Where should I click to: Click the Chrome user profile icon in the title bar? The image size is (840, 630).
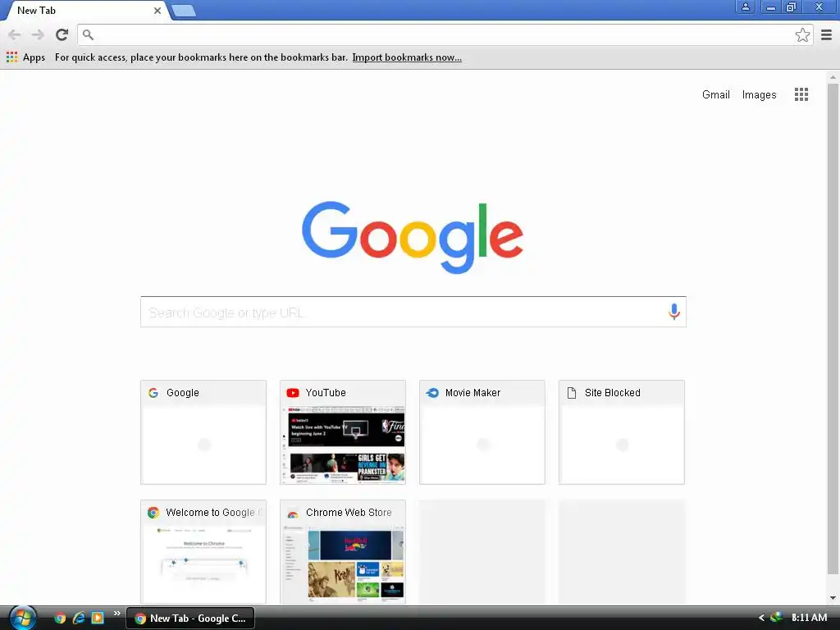point(745,7)
